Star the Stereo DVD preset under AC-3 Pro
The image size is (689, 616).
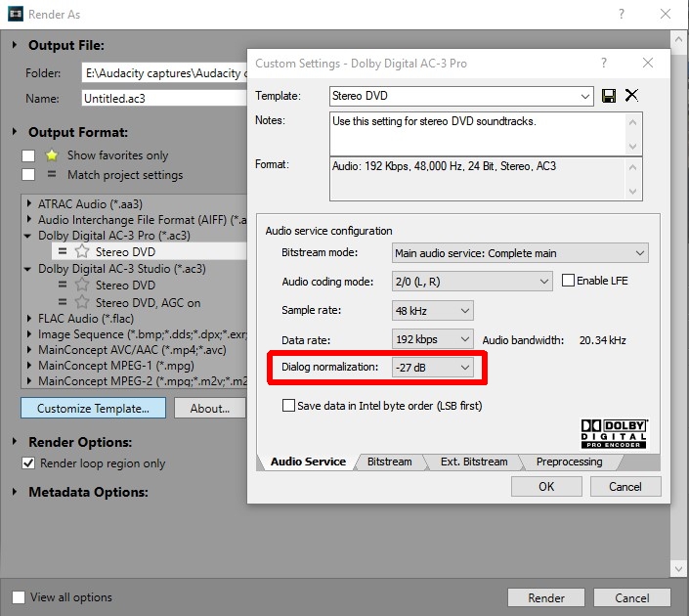pos(82,251)
